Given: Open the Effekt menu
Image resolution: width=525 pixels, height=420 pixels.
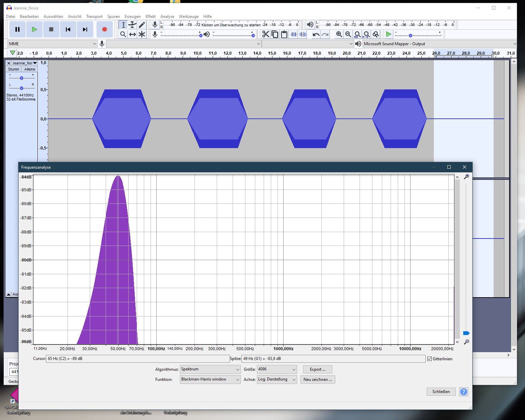Looking at the screenshot, I should (151, 16).
